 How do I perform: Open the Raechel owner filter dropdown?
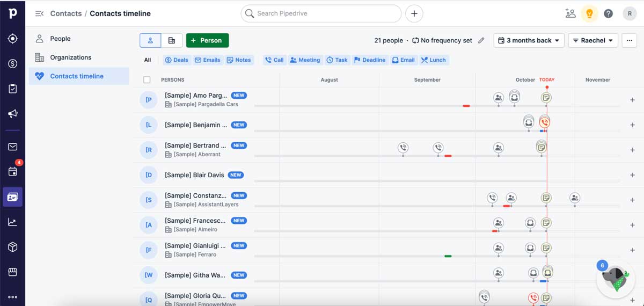(x=593, y=40)
